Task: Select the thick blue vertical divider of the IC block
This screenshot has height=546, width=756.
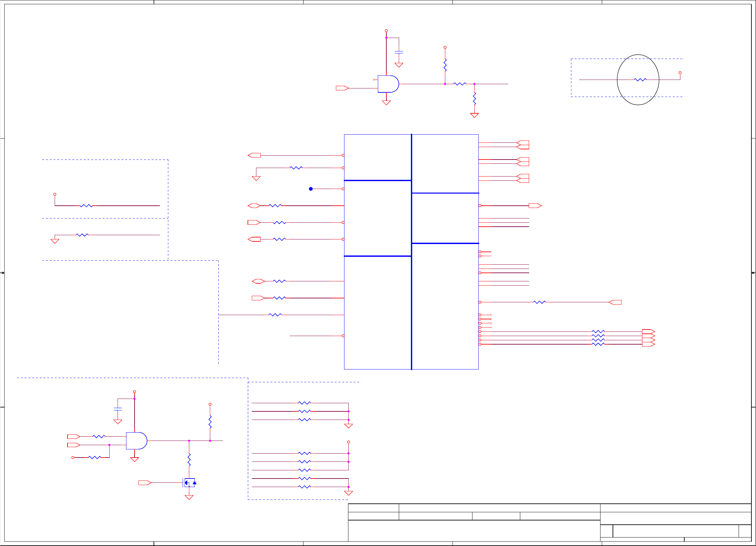Action: point(411,300)
